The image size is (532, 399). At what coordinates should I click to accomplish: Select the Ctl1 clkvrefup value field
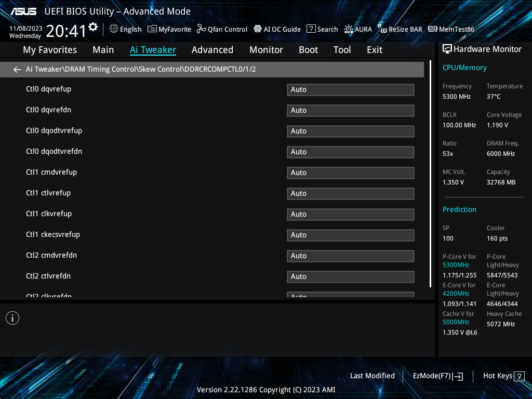pos(351,215)
